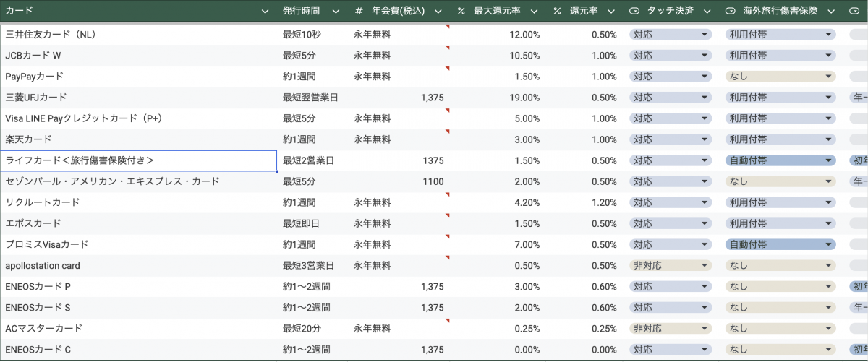Select 19.00% max reward rate cell
The width and height of the screenshot is (868, 362).
coord(498,97)
